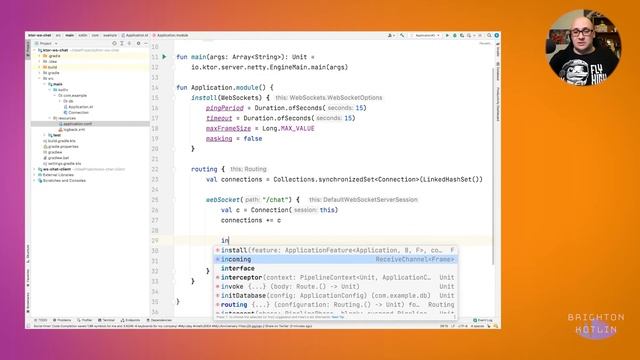640x360 pixels.
Task: Select gradle.properties file
Action: pyautogui.click(x=61, y=147)
